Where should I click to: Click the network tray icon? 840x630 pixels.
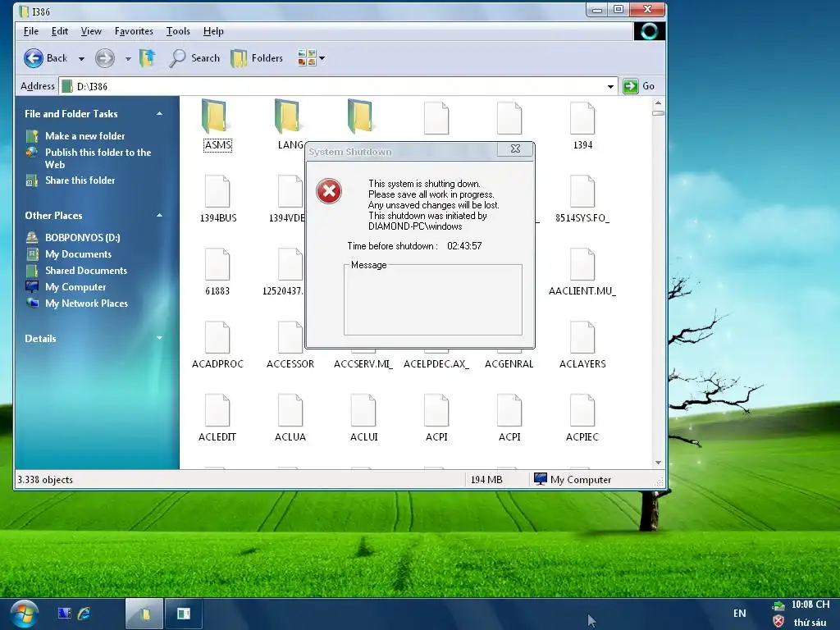pyautogui.click(x=778, y=606)
